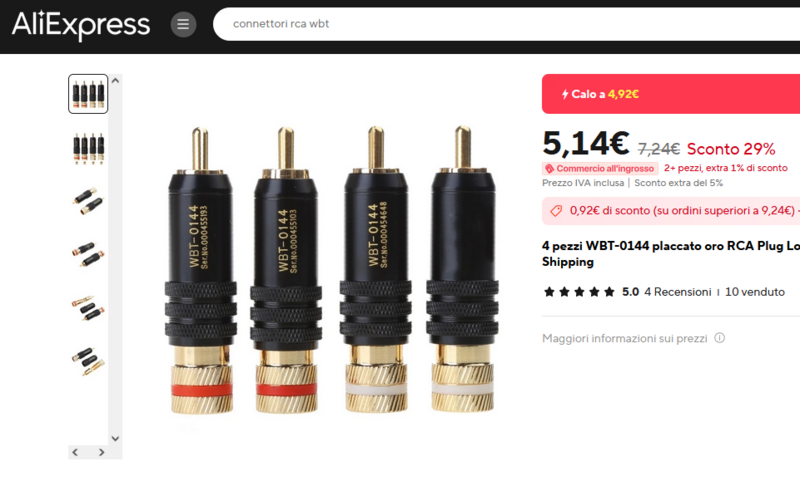800x481 pixels.
Task: Click the lightning bolt icon in Calo banner
Action: pos(565,94)
